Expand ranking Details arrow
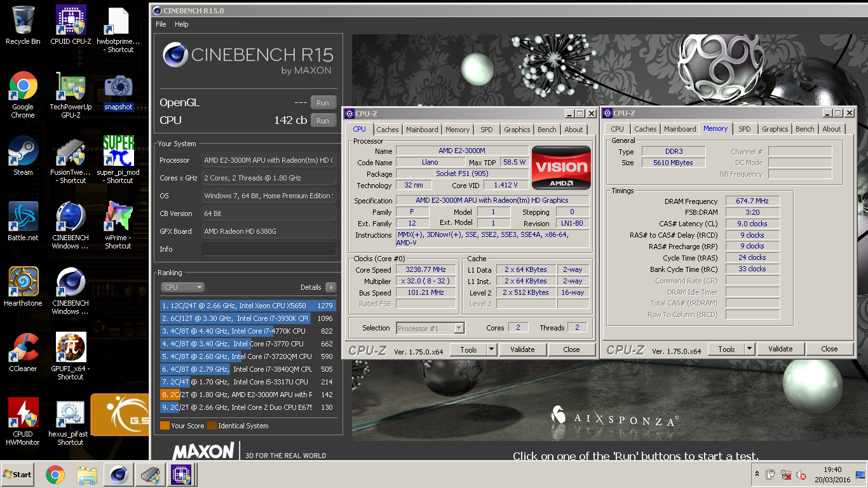868x488 pixels. 331,287
